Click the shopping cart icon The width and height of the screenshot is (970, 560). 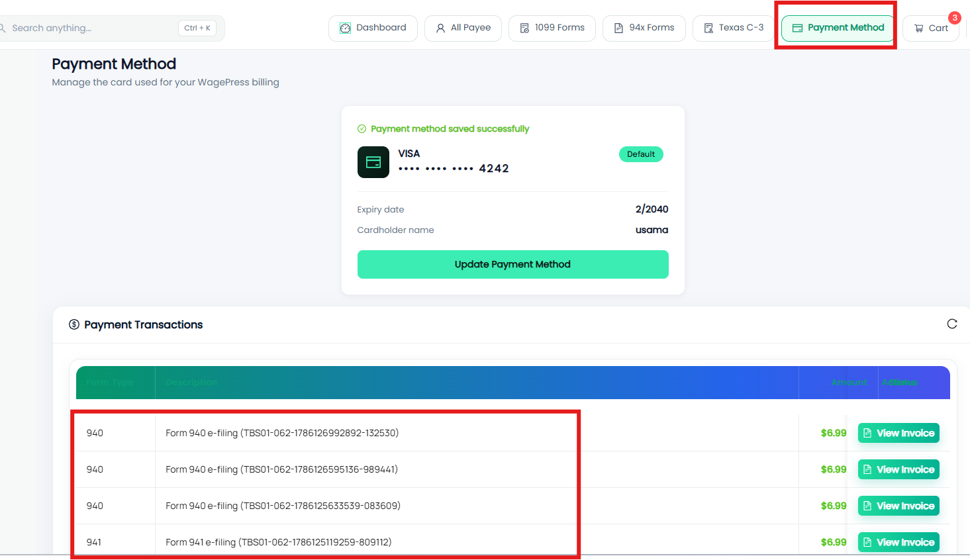(918, 28)
